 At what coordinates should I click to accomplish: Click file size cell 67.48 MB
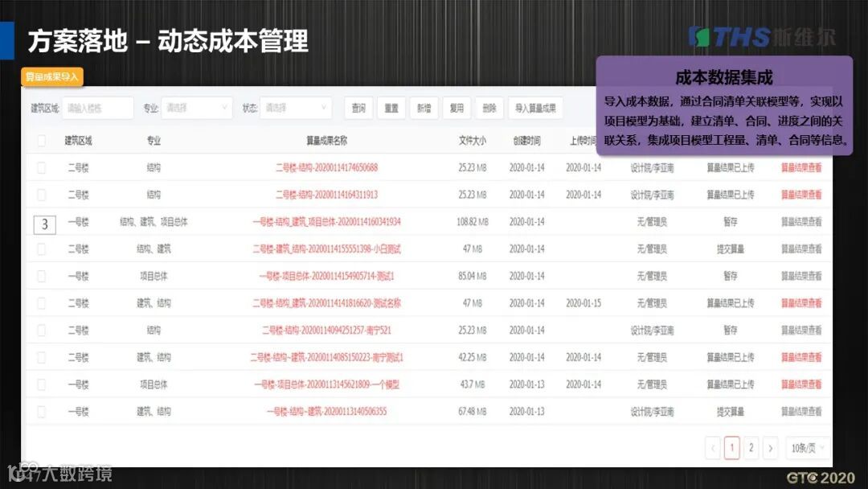point(473,412)
